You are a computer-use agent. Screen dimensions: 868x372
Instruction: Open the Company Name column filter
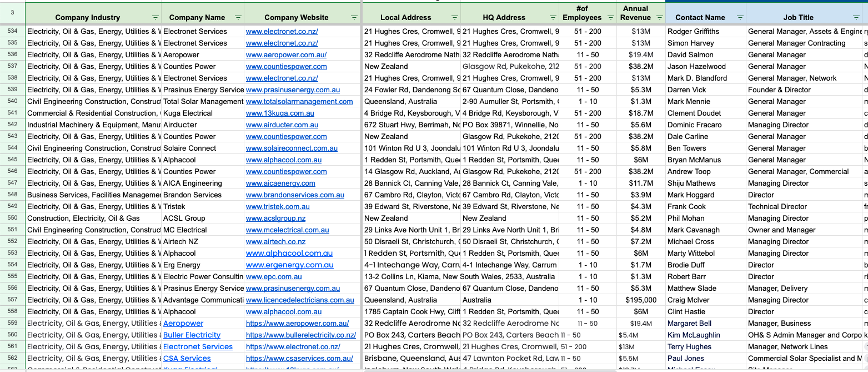(x=238, y=18)
